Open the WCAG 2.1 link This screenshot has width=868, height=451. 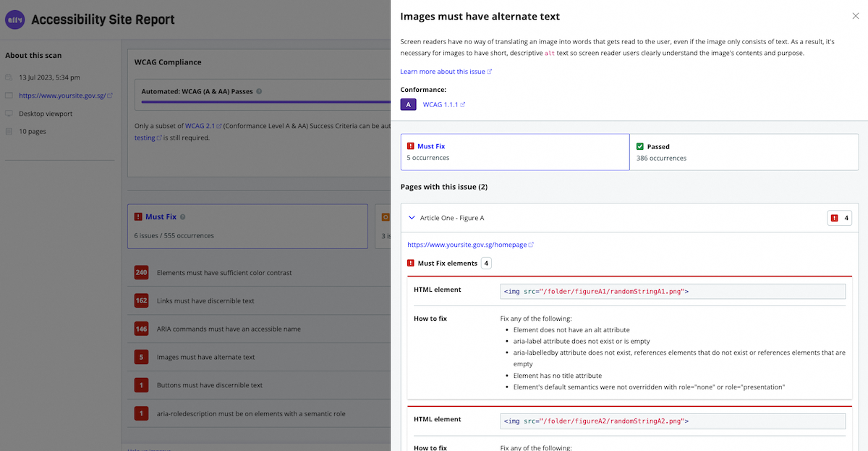[x=203, y=126]
